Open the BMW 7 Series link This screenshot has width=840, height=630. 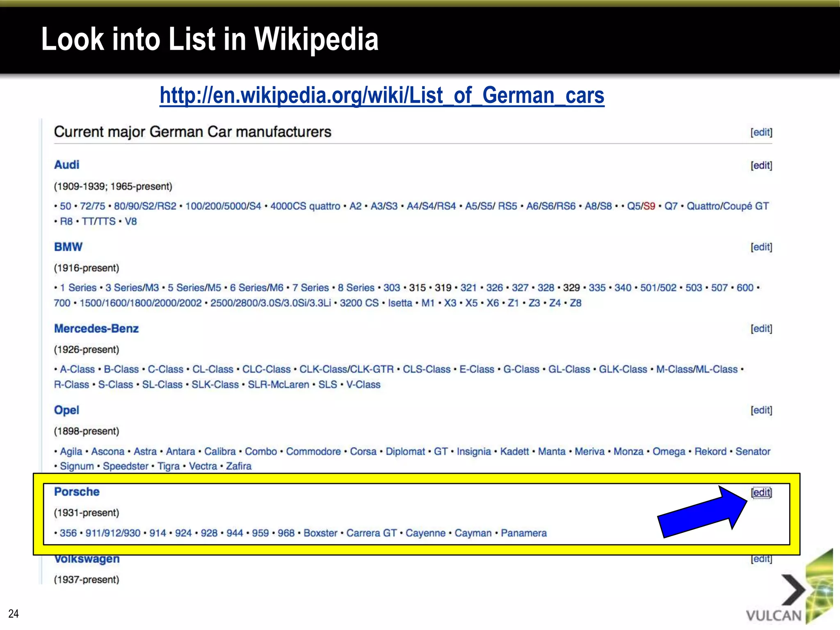[x=310, y=288]
